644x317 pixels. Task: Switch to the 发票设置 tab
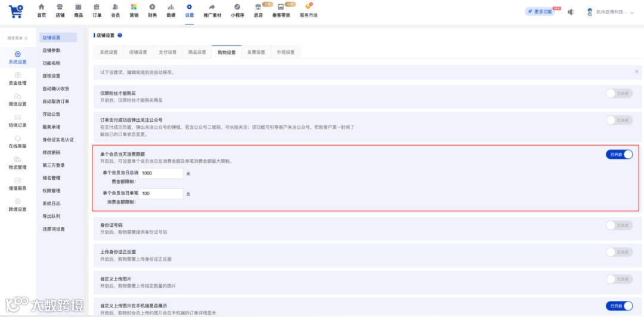coord(256,52)
